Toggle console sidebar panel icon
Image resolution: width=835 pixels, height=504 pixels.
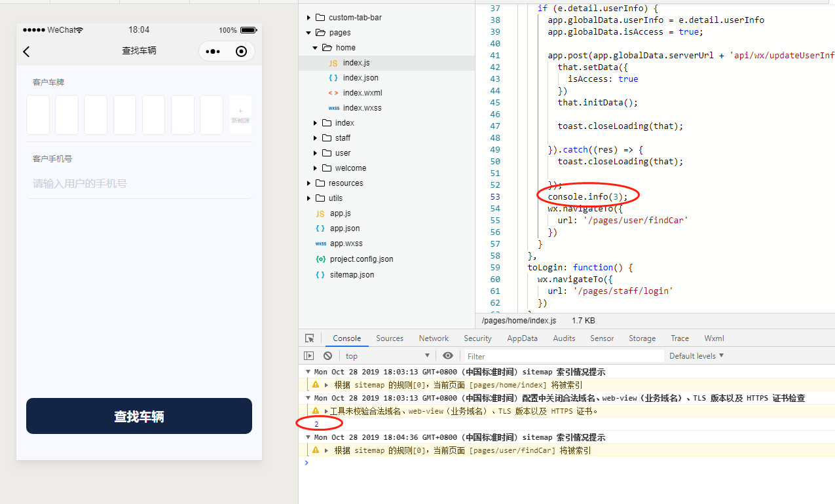coord(309,355)
